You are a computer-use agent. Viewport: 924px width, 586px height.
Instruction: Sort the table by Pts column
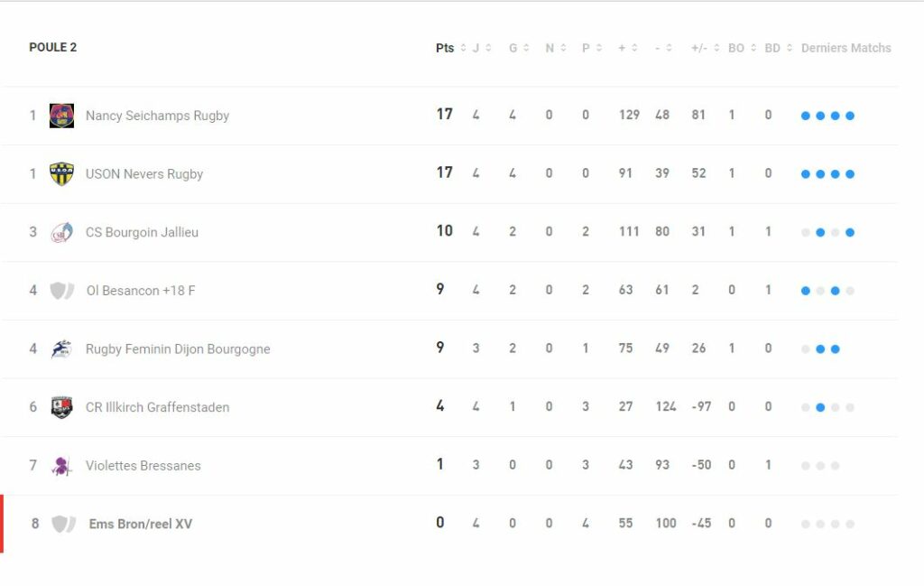(451, 48)
